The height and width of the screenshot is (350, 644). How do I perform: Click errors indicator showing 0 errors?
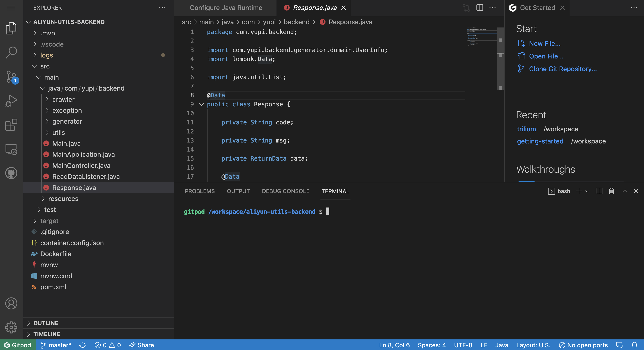tap(100, 345)
